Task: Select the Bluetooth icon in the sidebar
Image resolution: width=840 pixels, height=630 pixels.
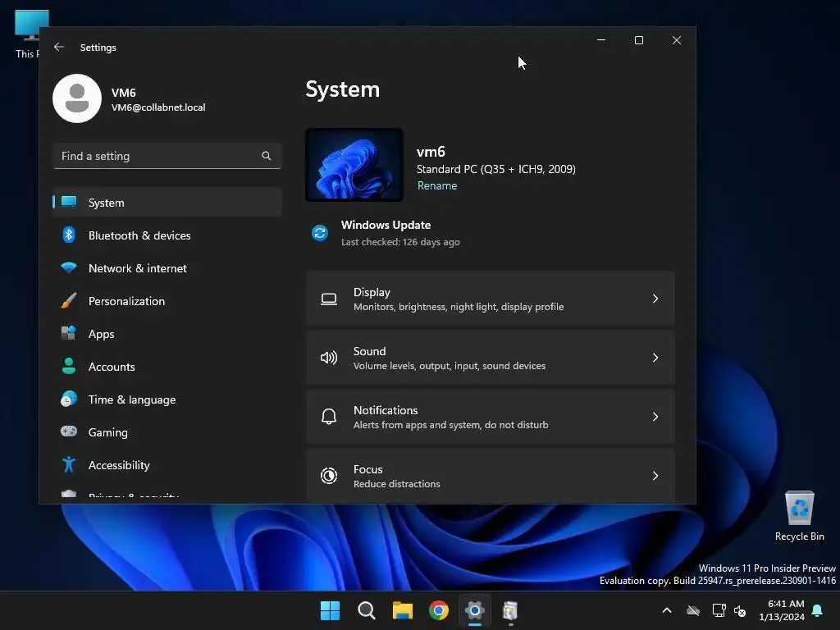Action: click(69, 235)
